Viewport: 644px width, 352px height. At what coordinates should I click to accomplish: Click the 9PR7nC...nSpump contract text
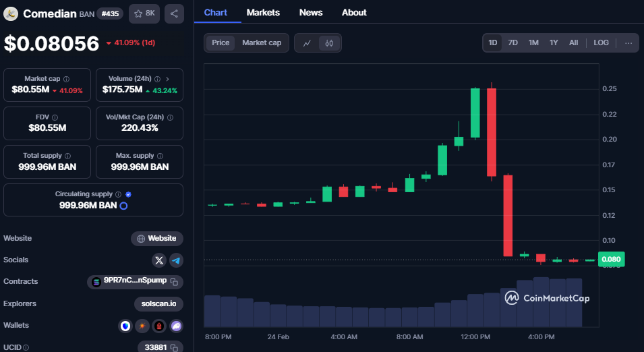click(x=135, y=281)
